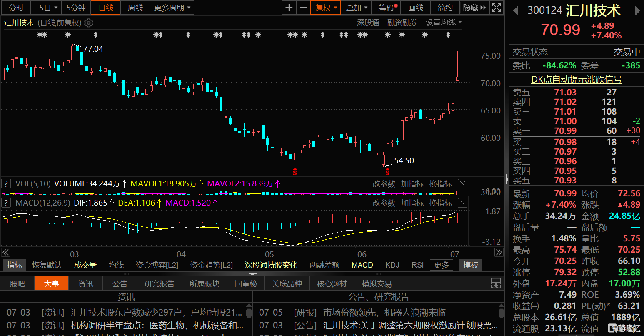Click the news list scrollbar thumb
Image resolution: width=644 pixels, height=336 pixels.
click(249, 312)
